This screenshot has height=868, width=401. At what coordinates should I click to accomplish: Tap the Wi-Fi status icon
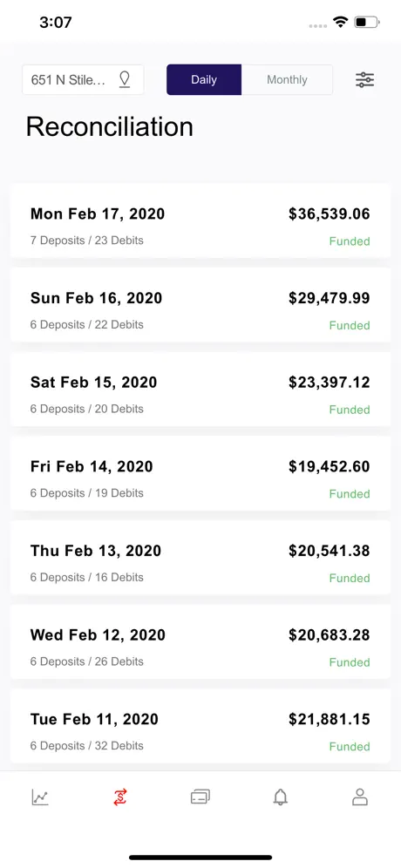click(340, 22)
